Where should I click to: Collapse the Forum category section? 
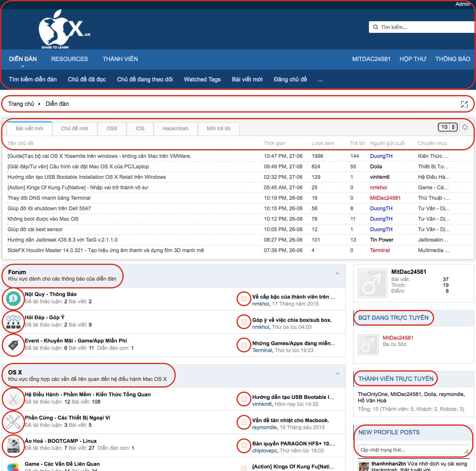[x=338, y=273]
